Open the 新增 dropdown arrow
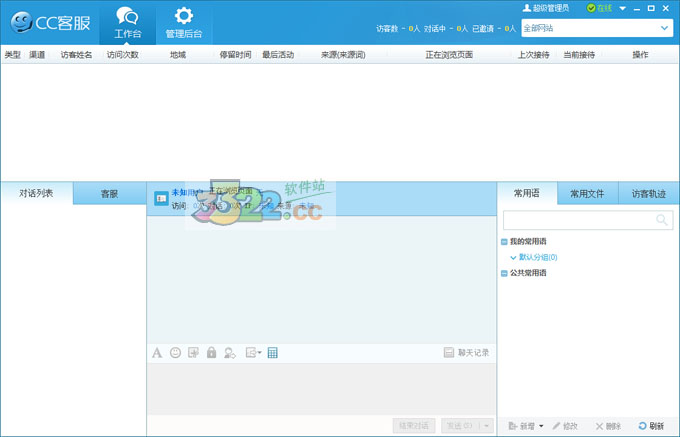This screenshot has height=437, width=680. (x=541, y=426)
